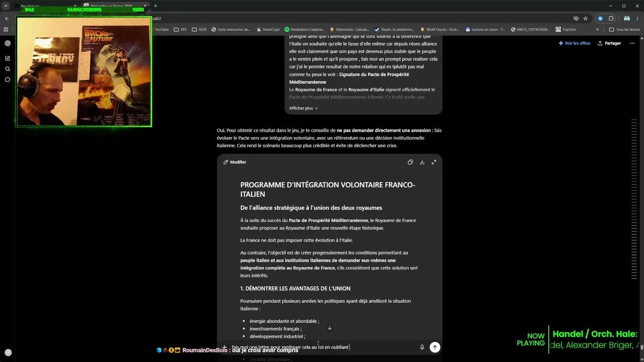The height and width of the screenshot is (362, 644).
Task: Click the eye-slash tracking icon in address bar
Action: (x=576, y=19)
